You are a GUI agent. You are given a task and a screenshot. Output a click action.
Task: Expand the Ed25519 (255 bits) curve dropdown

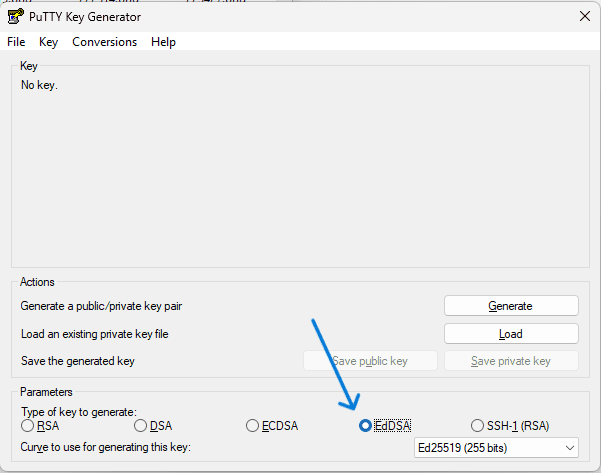(496, 447)
